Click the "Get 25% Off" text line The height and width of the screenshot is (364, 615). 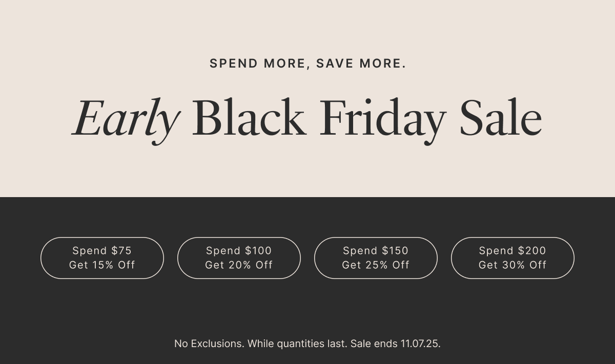376,265
